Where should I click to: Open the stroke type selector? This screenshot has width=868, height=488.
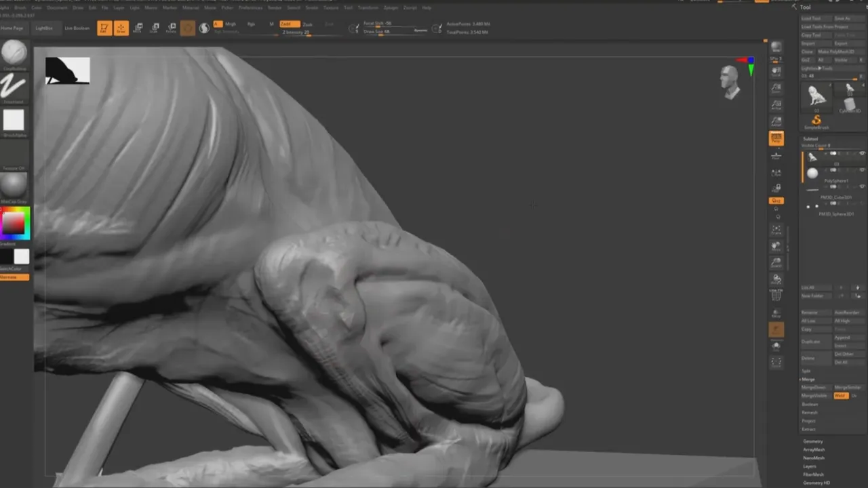(14, 86)
